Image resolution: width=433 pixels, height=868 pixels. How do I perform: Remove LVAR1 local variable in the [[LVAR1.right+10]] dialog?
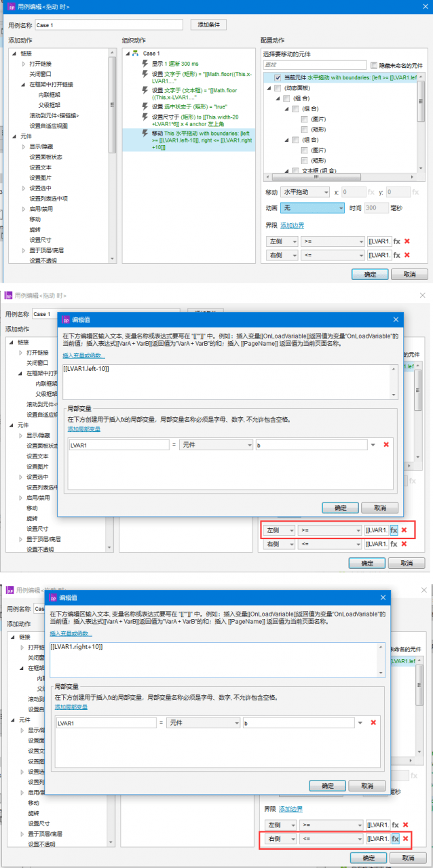[373, 723]
